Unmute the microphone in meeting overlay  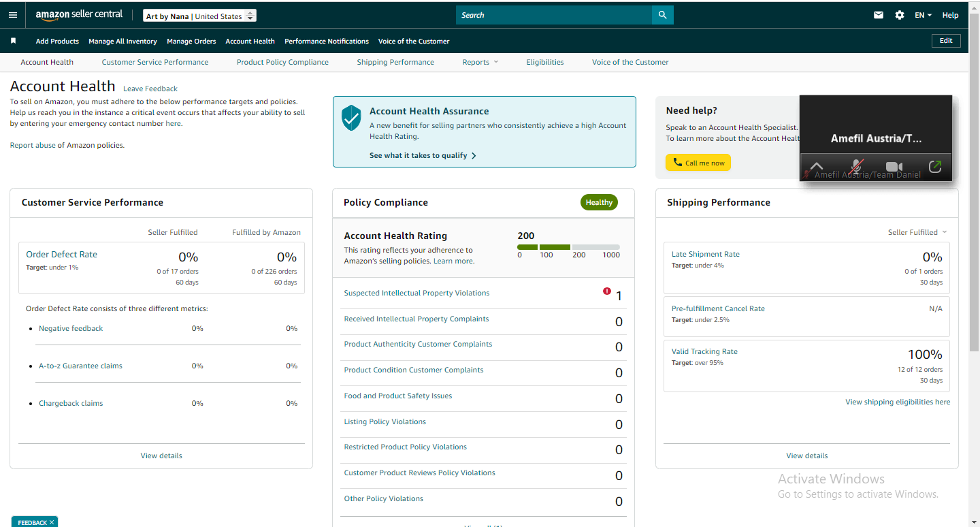pyautogui.click(x=857, y=167)
